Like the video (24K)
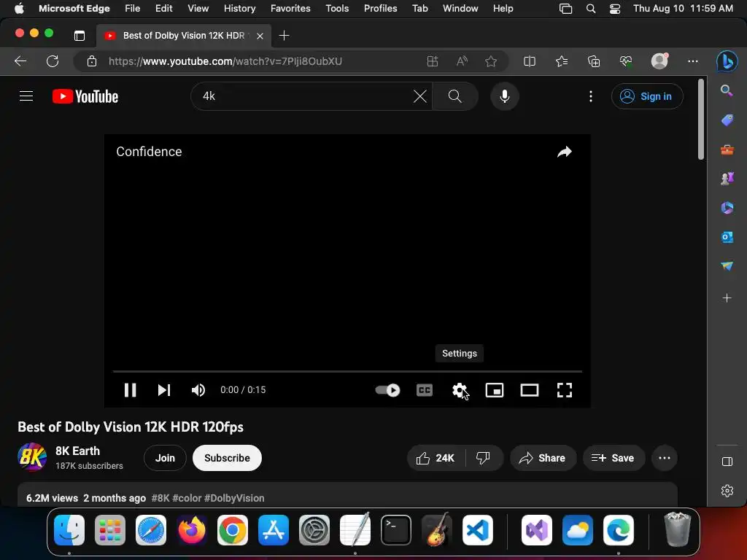The height and width of the screenshot is (560, 747). (436, 458)
